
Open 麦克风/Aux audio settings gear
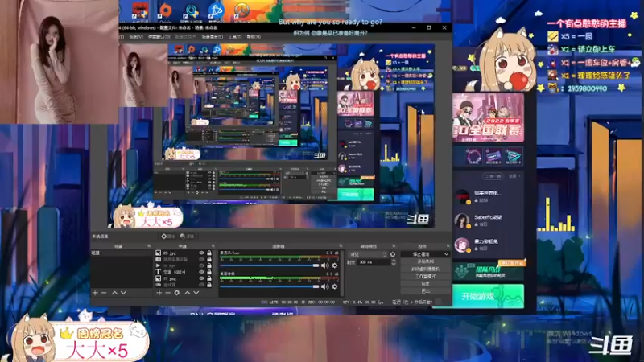335,265
